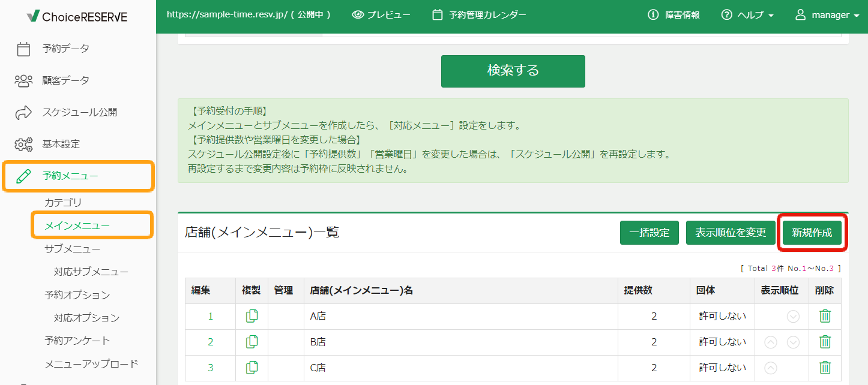This screenshot has height=385, width=868.
Task: Click 許可しない in the A店 row
Action: tap(723, 317)
